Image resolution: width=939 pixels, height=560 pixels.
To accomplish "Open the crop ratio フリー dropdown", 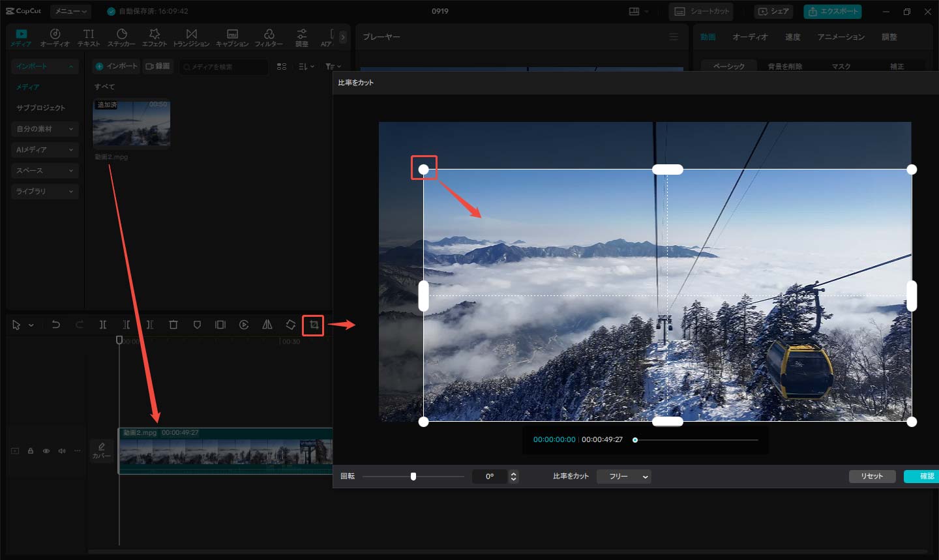I will [x=624, y=477].
